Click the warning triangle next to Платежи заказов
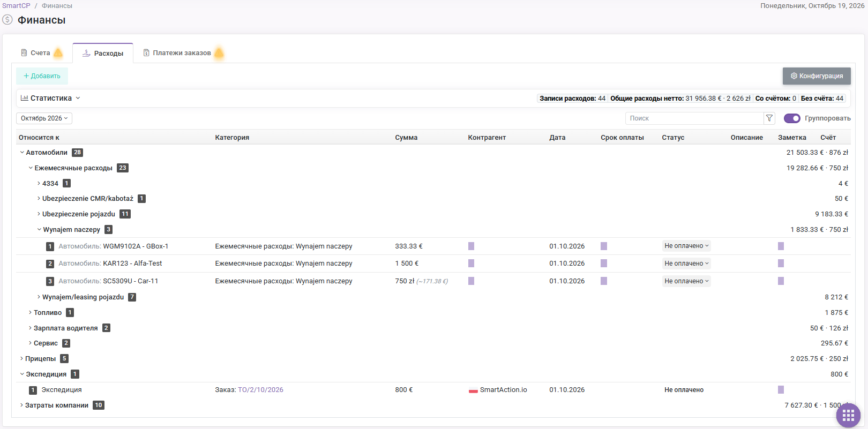 tap(219, 52)
